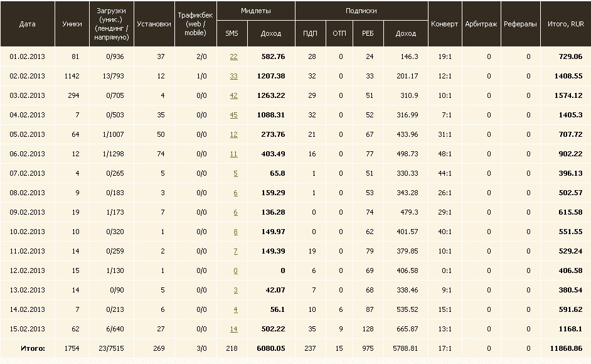
Task: Select date cell 01.02.2013
Action: 27,56
